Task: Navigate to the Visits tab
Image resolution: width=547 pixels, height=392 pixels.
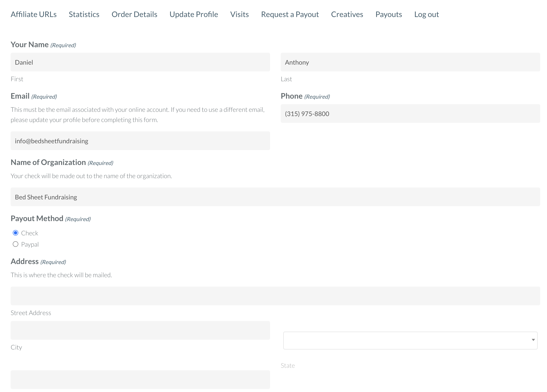Action: (239, 14)
